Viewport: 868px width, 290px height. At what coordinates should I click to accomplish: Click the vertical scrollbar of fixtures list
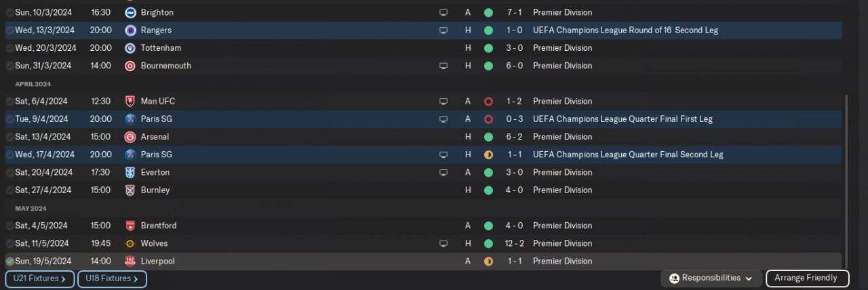(x=846, y=176)
